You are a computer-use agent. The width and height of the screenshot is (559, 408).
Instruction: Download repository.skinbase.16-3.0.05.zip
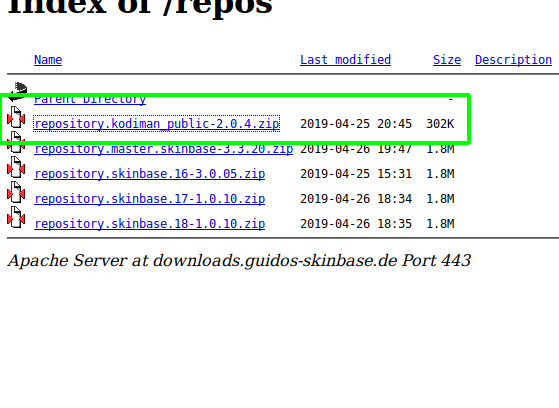[150, 174]
